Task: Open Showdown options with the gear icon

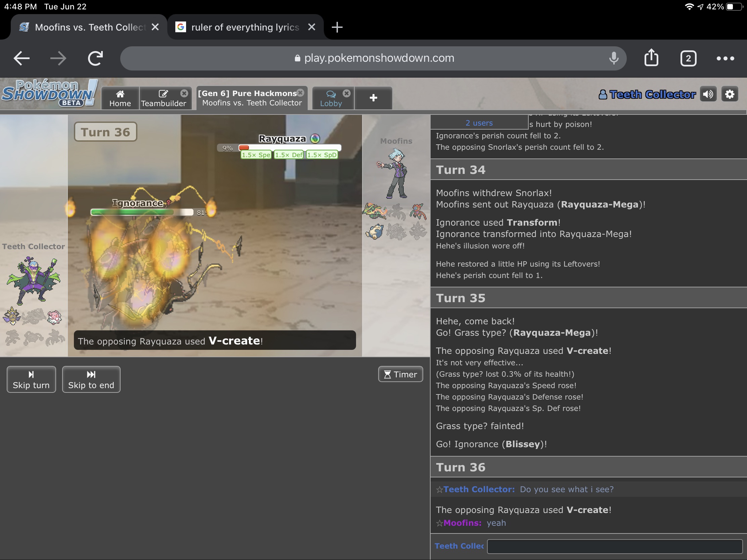Action: [x=730, y=94]
